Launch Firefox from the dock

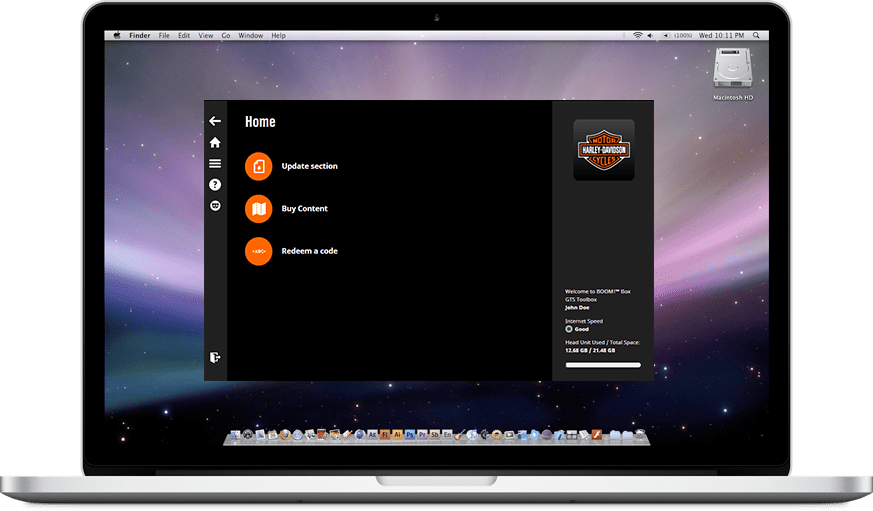coord(285,434)
